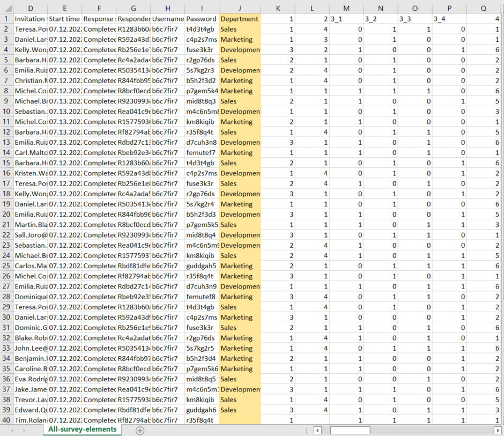
Task: Click horizontal scrollbar right arrow
Action: (499, 430)
